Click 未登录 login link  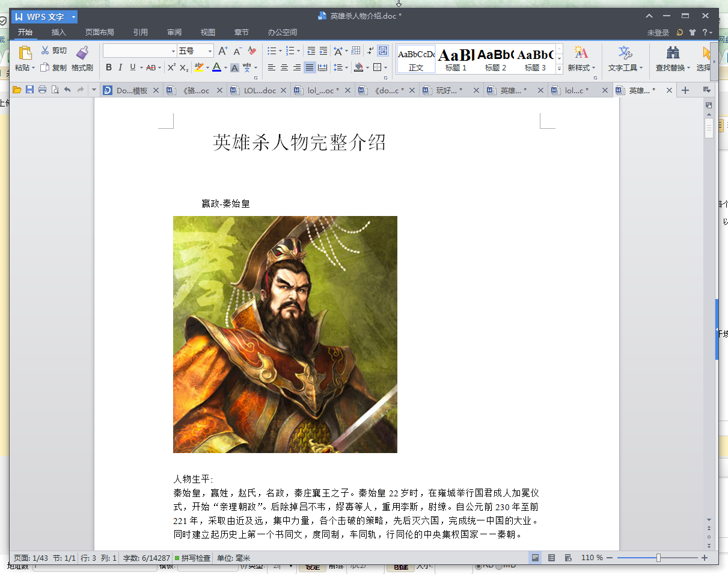(x=658, y=32)
